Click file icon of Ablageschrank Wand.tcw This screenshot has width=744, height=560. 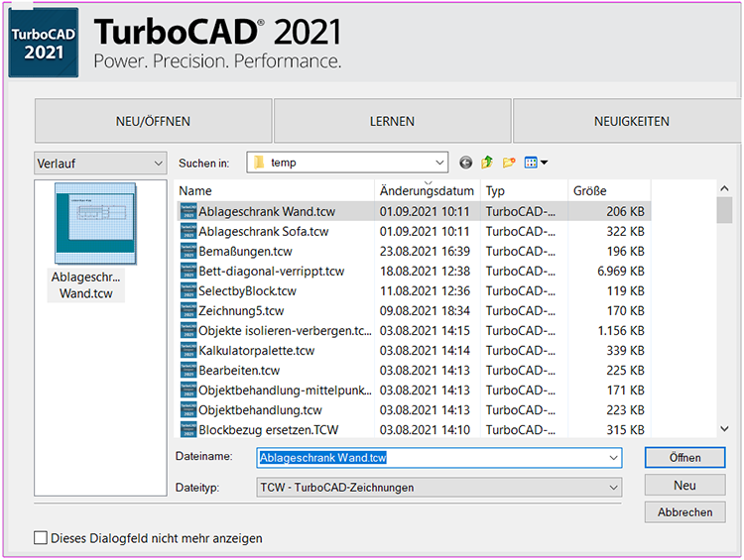188,211
